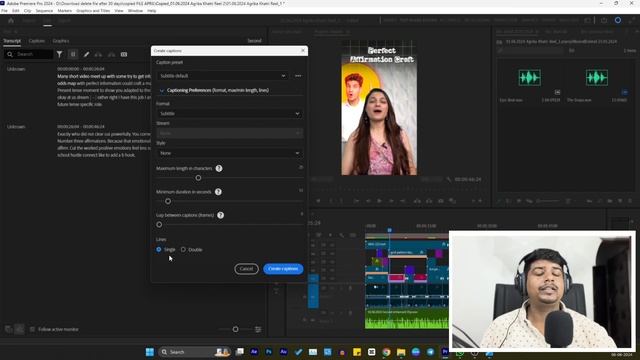Switch to the Graphics tab in Text panel

[61, 41]
